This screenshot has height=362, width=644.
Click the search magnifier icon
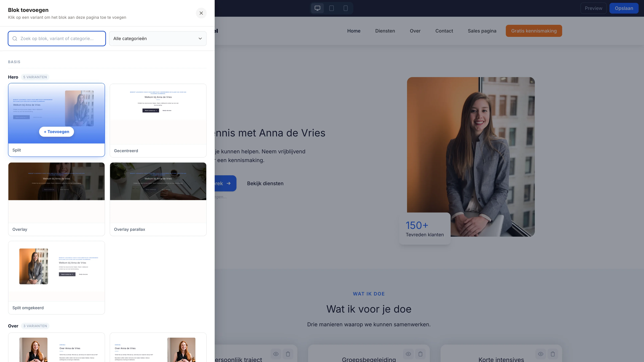pos(15,39)
